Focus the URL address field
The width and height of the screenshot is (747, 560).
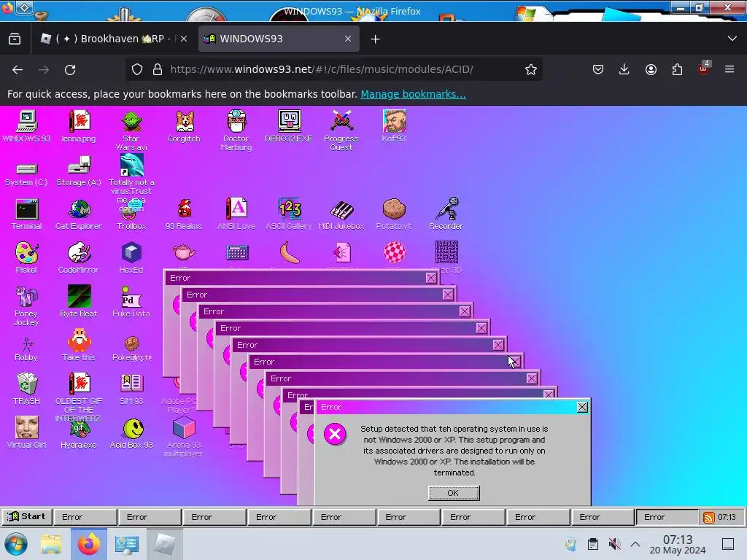(x=333, y=69)
